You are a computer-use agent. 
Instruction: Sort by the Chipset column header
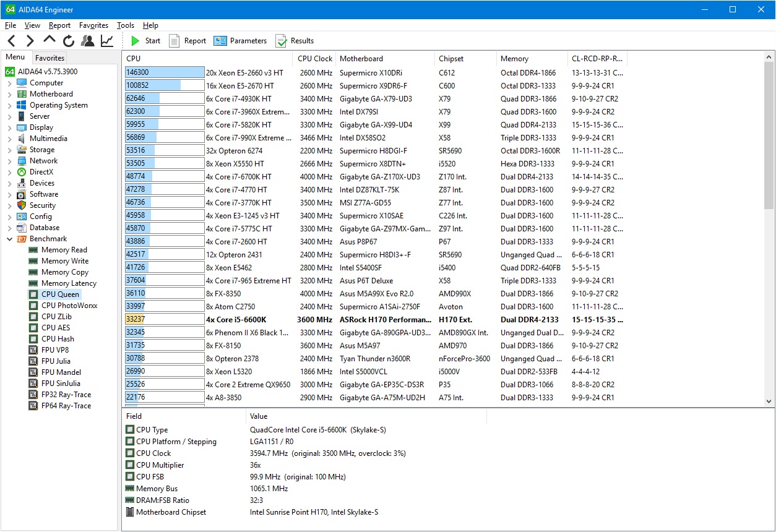(x=466, y=59)
